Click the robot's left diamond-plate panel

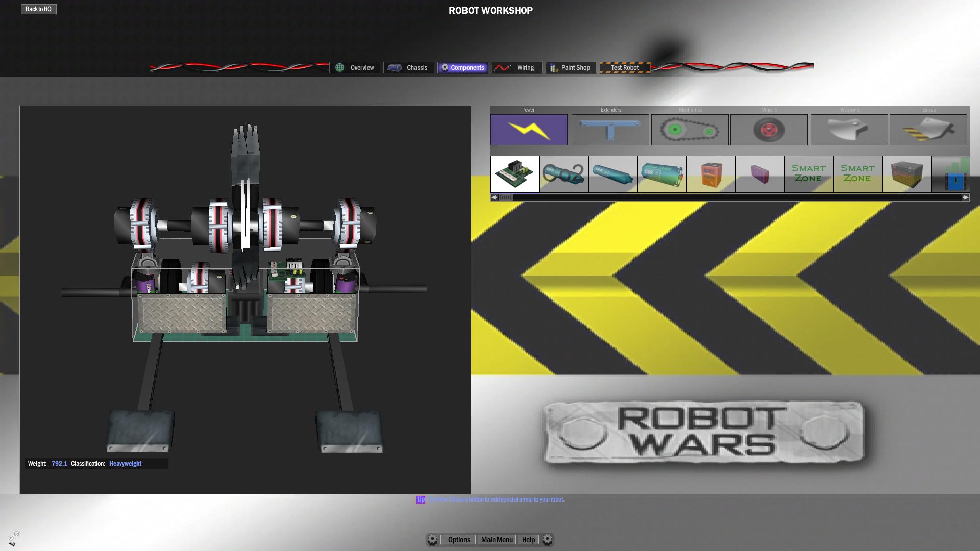click(x=182, y=314)
